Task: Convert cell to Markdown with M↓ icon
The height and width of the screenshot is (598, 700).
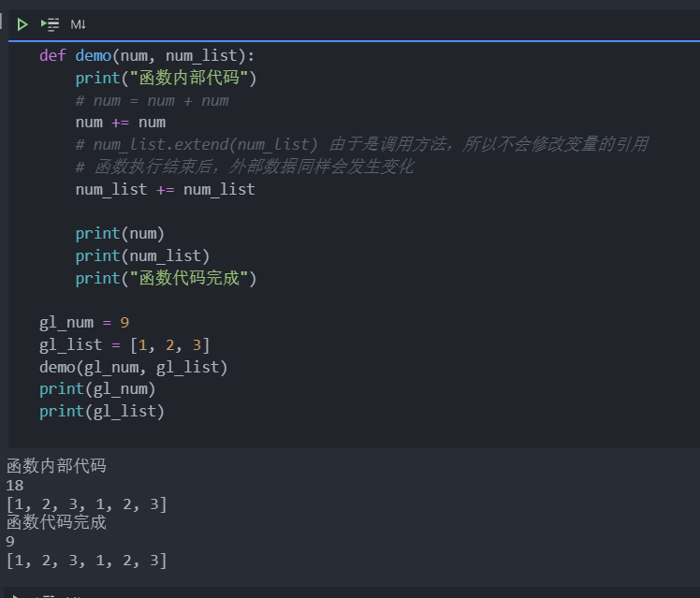Action: point(78,24)
